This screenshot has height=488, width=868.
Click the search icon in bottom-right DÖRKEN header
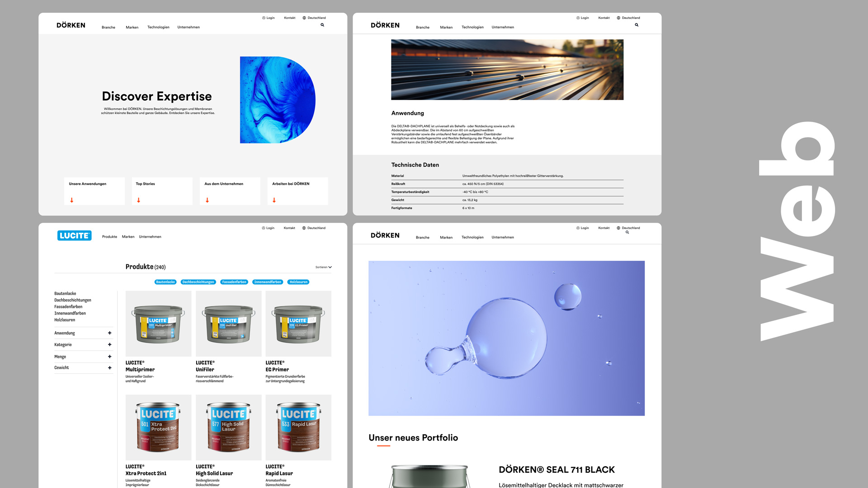click(x=627, y=232)
